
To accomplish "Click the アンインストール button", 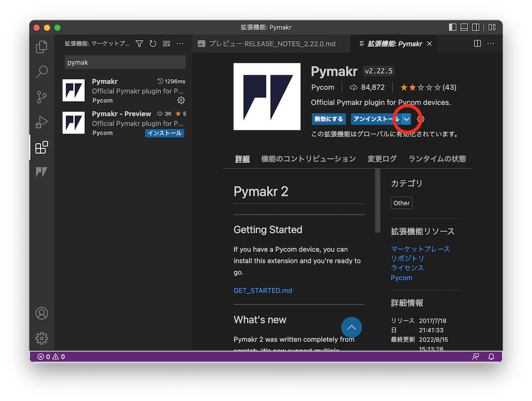I will click(376, 119).
